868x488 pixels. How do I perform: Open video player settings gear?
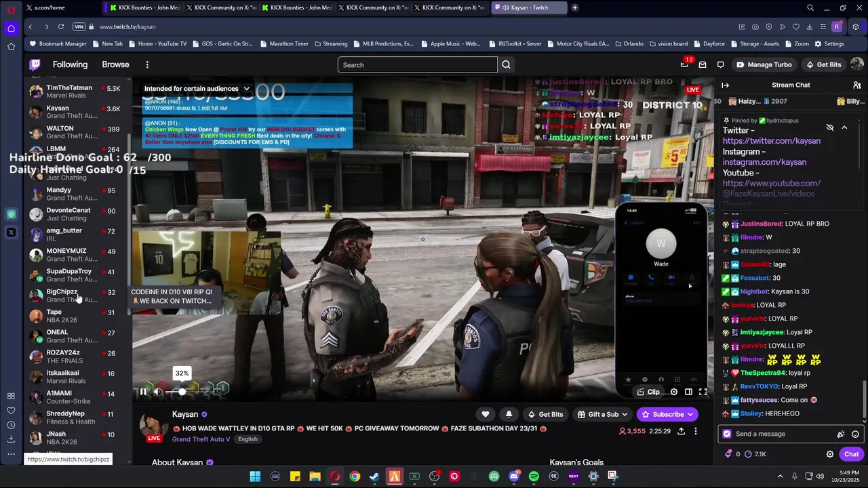pyautogui.click(x=673, y=392)
